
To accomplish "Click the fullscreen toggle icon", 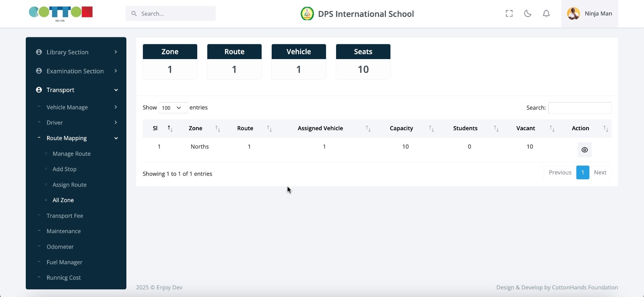I will tap(509, 14).
